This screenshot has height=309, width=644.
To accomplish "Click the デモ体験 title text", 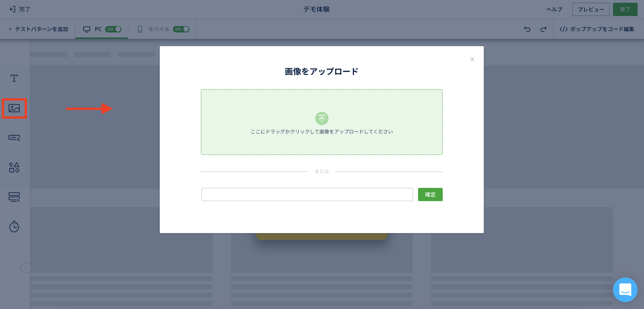I will pos(317,10).
